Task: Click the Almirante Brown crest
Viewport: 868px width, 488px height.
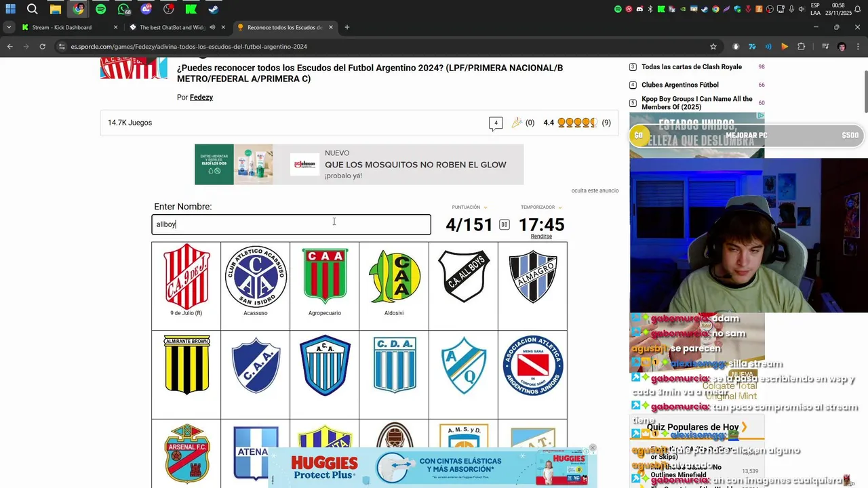Action: (186, 365)
